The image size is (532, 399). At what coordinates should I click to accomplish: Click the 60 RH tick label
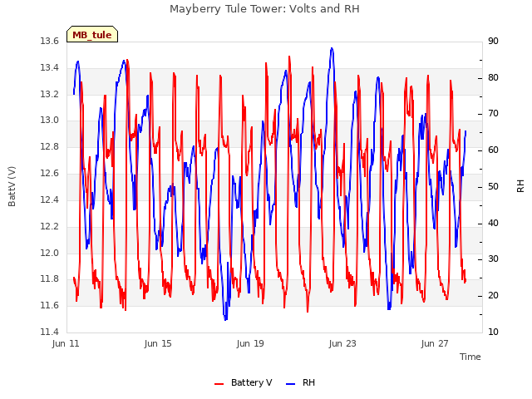point(493,150)
